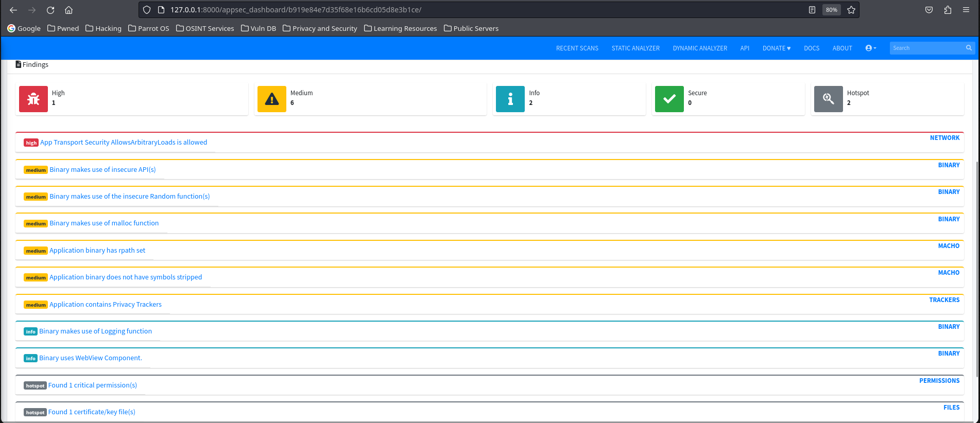Open Found 1 certificate/key file(s) hotspot

[92, 412]
